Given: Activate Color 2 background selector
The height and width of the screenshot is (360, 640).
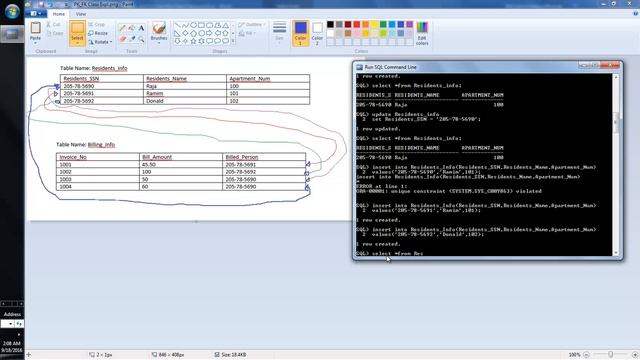Looking at the screenshot, I should 317,33.
